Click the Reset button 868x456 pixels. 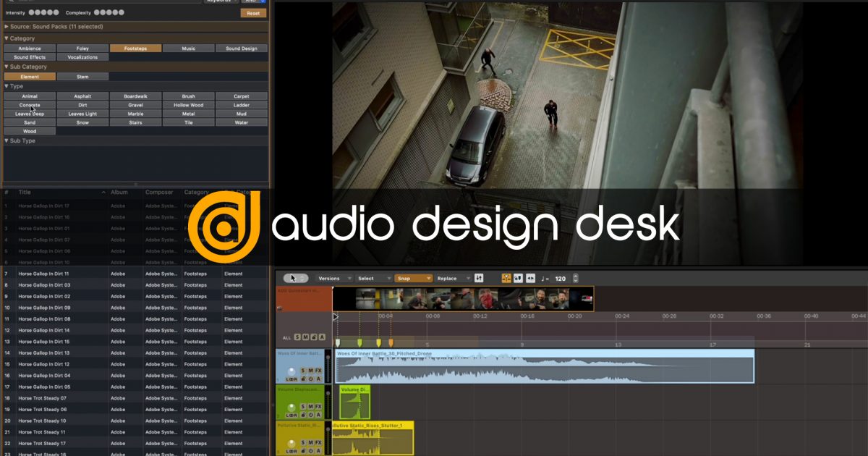tap(253, 12)
